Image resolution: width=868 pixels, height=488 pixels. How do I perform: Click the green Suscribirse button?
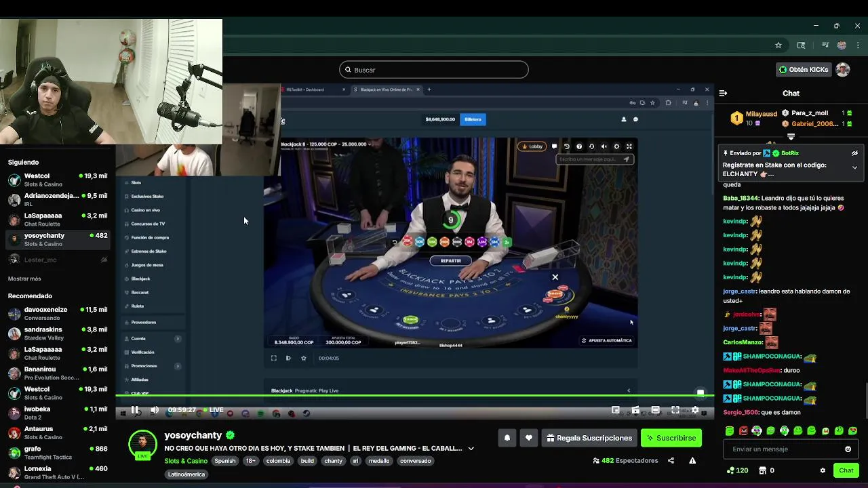pos(671,438)
